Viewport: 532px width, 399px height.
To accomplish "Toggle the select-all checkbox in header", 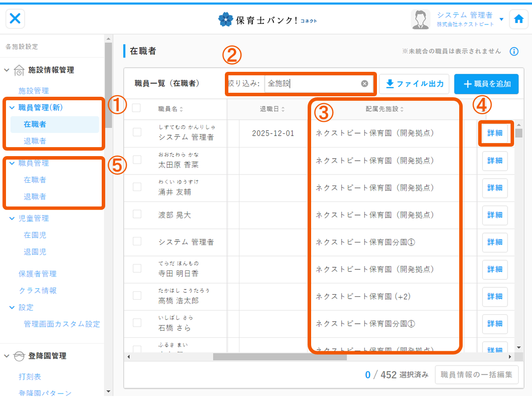I will tap(137, 108).
